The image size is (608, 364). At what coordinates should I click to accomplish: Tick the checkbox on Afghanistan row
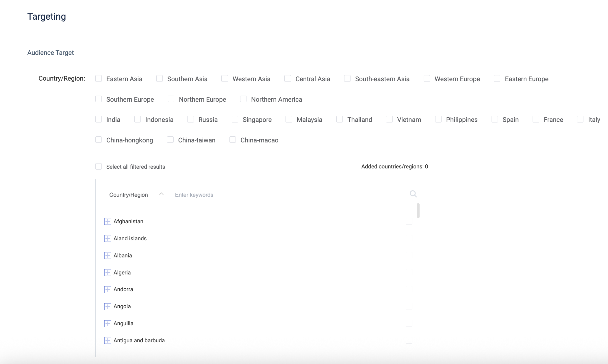[409, 221]
